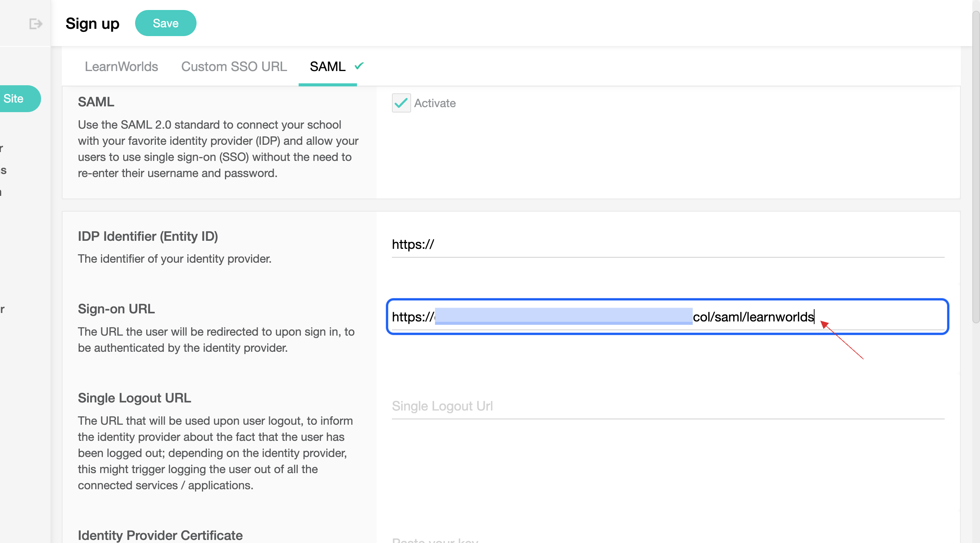Click the 'The identifier of your identity provider.' text
Image resolution: width=980 pixels, height=543 pixels.
coord(175,259)
